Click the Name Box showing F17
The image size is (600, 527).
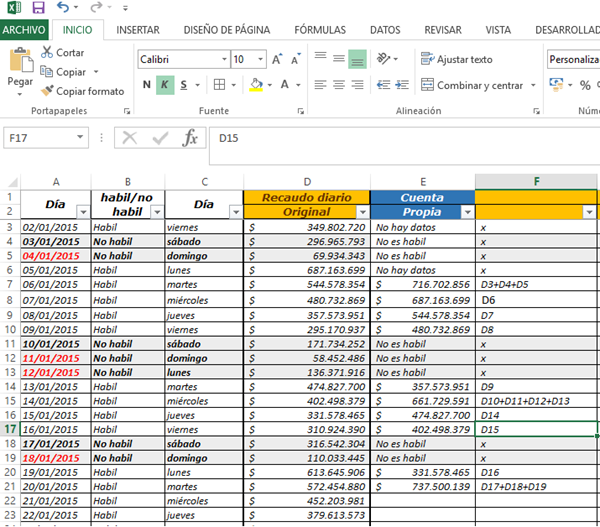click(x=50, y=138)
